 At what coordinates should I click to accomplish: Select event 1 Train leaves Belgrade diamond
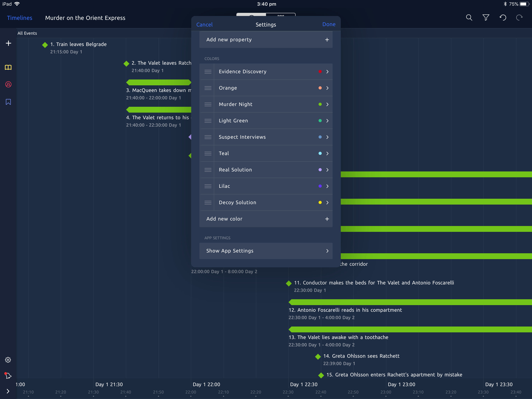click(45, 45)
